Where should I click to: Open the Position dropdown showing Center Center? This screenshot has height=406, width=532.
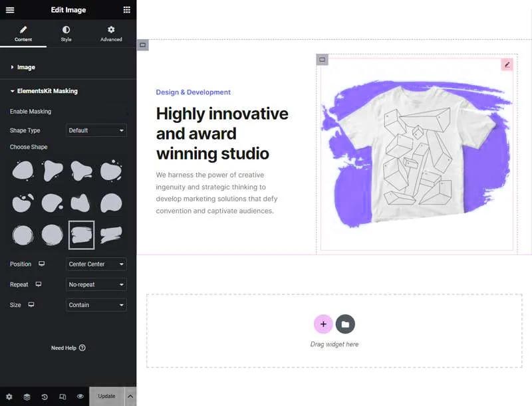point(96,264)
